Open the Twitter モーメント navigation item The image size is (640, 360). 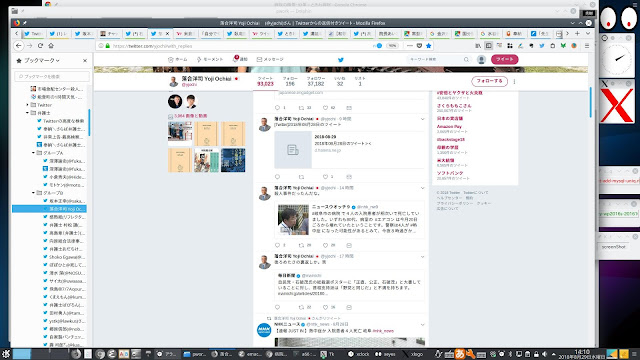click(210, 60)
